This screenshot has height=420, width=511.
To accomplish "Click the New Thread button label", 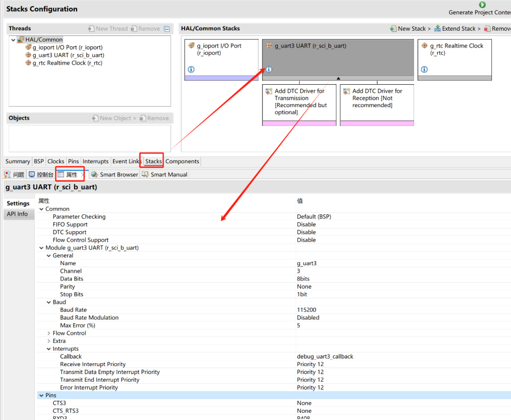I will pyautogui.click(x=112, y=29).
